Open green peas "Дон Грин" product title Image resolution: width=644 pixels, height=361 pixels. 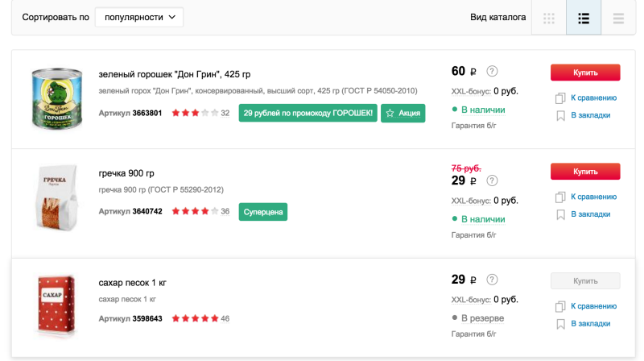point(175,74)
